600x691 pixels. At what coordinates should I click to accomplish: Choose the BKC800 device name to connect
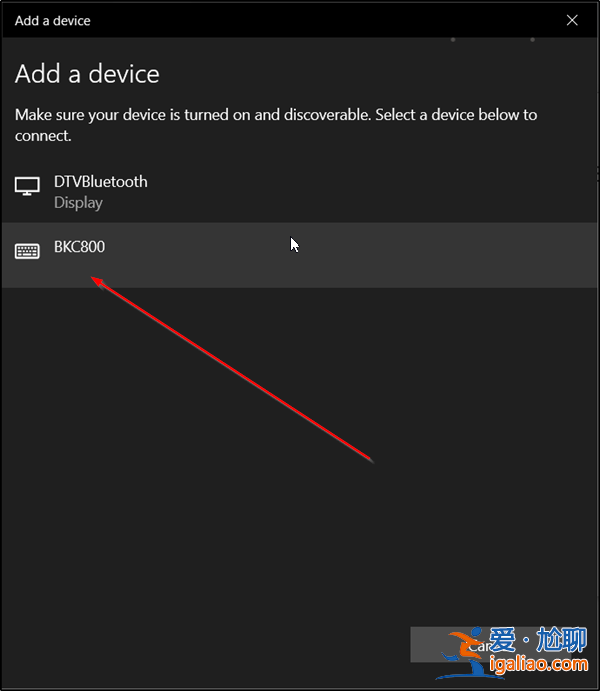click(79, 247)
